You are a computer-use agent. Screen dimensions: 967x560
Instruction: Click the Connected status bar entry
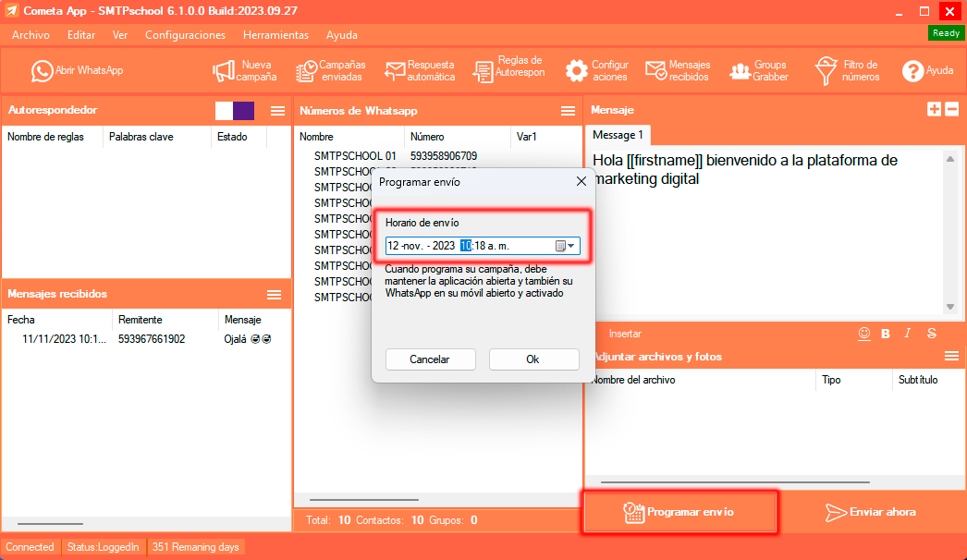click(30, 547)
